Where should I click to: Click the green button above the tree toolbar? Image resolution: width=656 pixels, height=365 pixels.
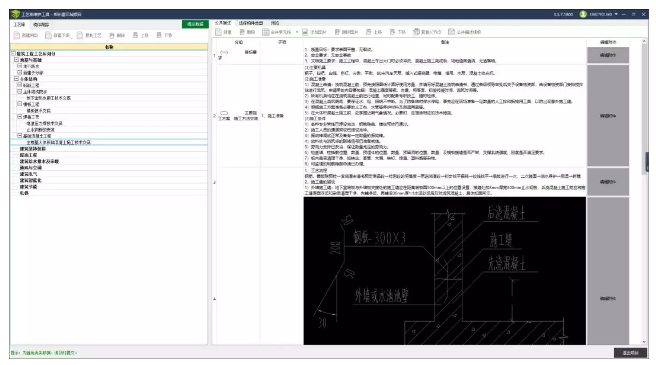pyautogui.click(x=195, y=24)
